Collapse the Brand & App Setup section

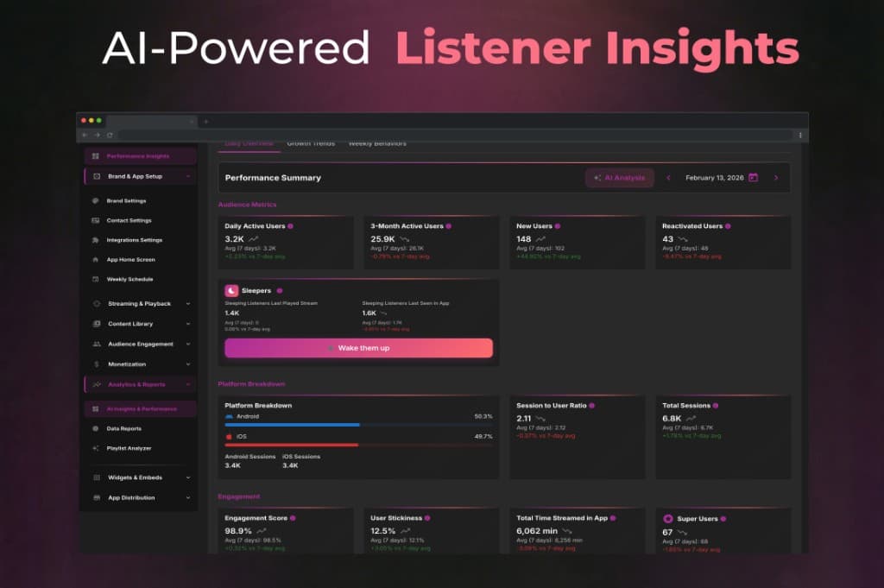(188, 176)
